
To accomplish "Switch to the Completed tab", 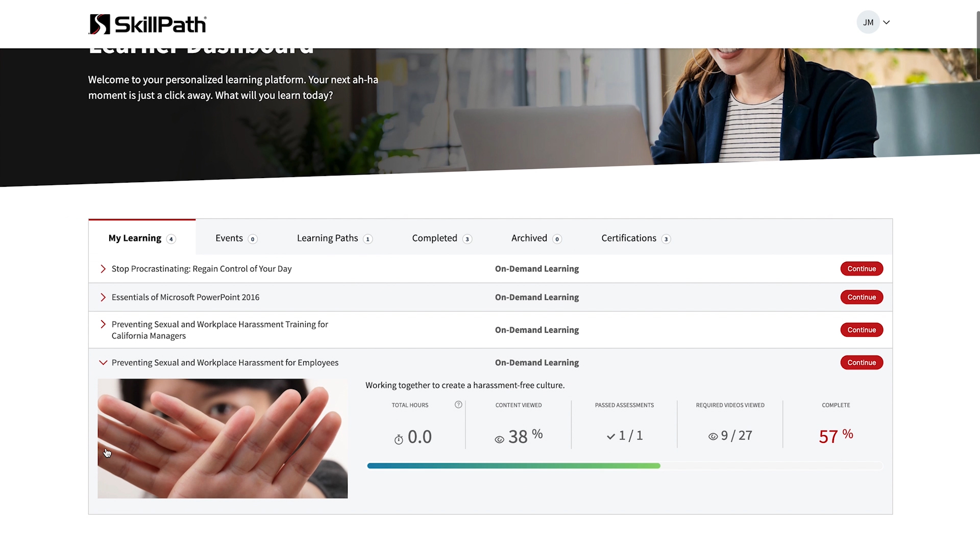I will click(434, 238).
